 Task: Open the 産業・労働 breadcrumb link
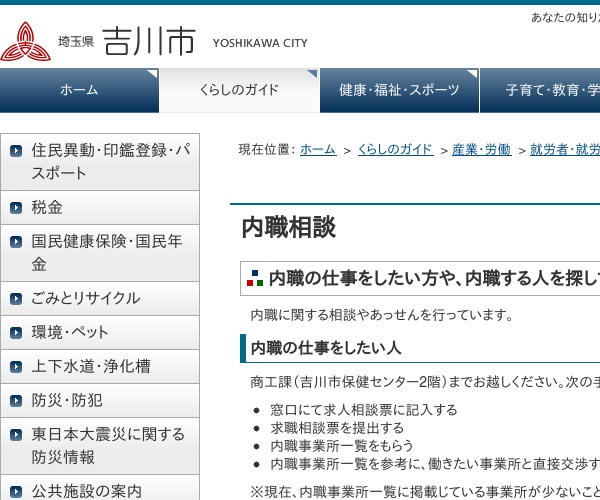point(481,150)
